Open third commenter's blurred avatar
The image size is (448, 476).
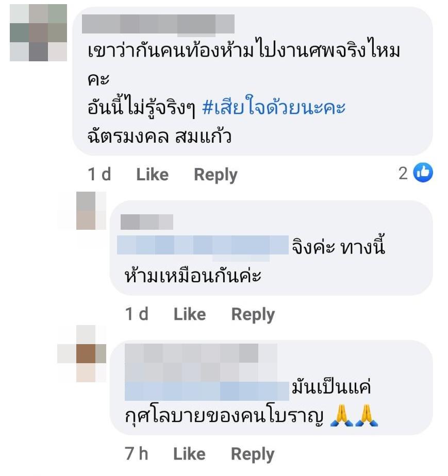(86, 354)
